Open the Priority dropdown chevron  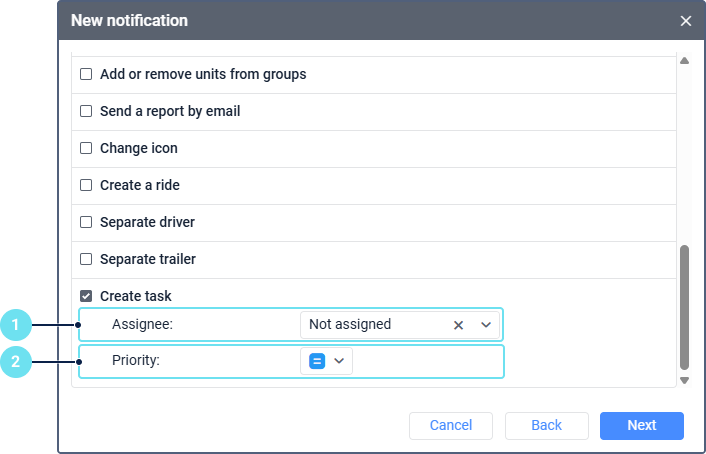(339, 361)
